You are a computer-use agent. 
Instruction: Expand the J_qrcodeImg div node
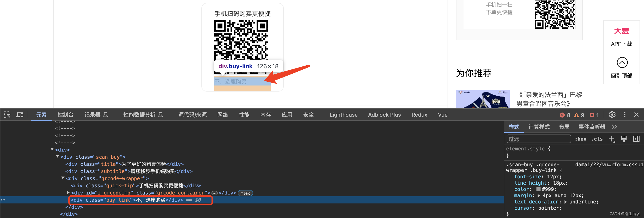[68, 193]
